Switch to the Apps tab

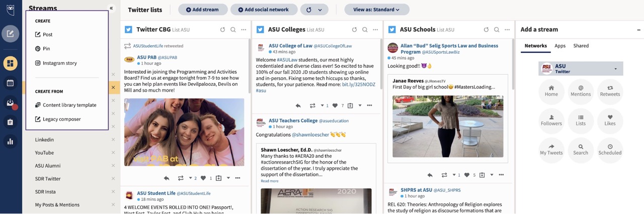tap(560, 46)
